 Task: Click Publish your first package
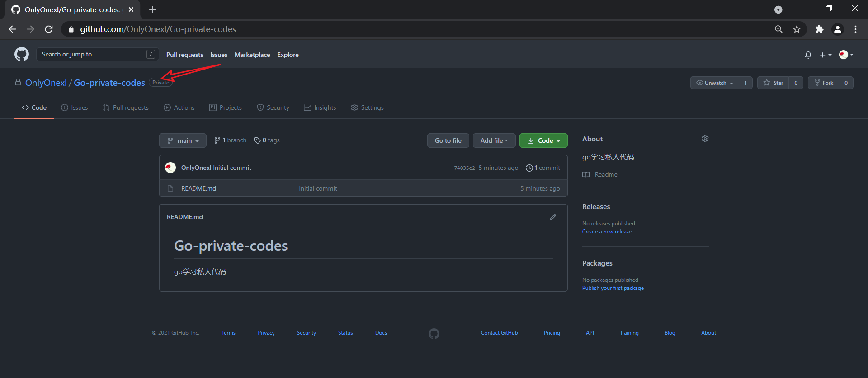pos(613,288)
